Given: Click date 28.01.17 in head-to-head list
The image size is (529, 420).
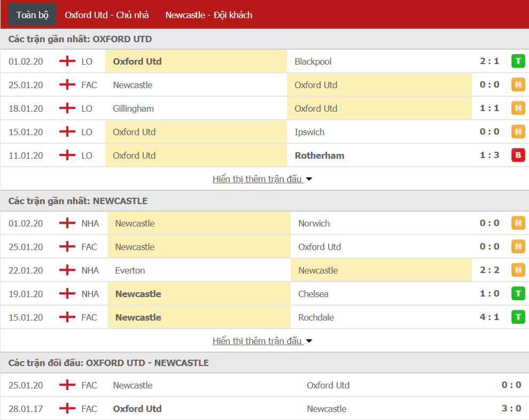Looking at the screenshot, I should coord(26,409).
